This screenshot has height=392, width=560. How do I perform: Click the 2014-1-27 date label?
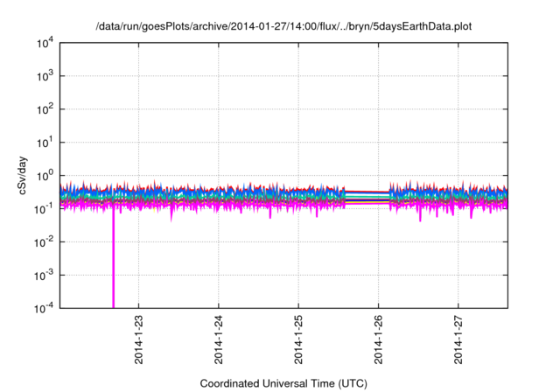click(x=458, y=339)
